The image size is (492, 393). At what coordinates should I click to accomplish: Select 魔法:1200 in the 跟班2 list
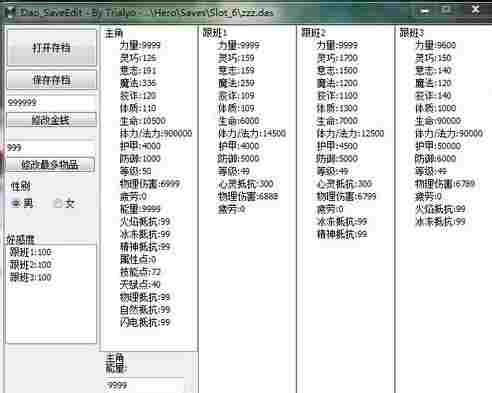pos(337,83)
